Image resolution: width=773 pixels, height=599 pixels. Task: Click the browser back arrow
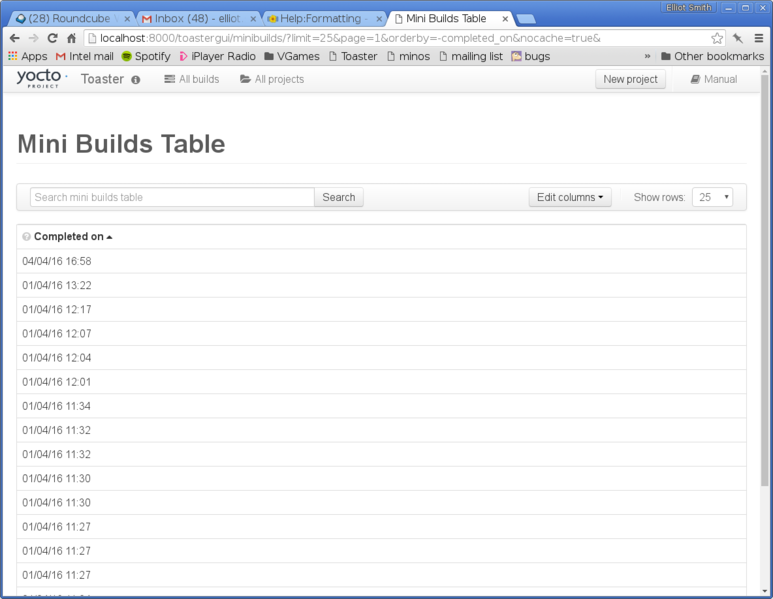click(x=14, y=38)
